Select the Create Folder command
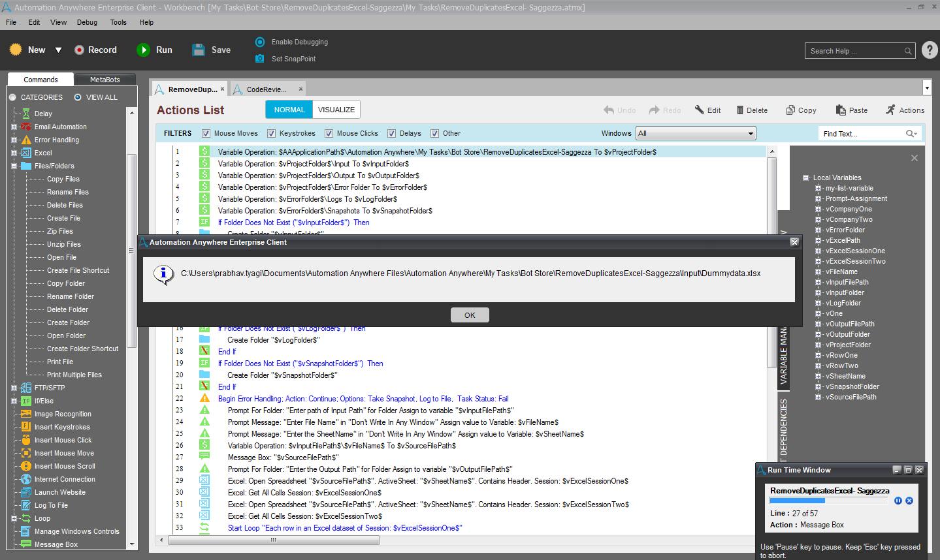The height and width of the screenshot is (560, 940). pos(68,322)
